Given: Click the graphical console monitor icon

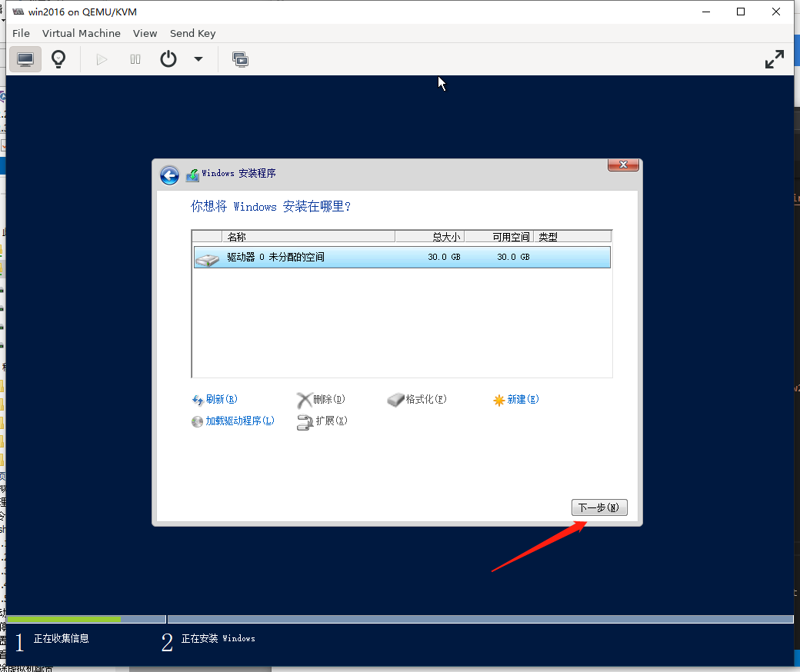Looking at the screenshot, I should point(25,59).
